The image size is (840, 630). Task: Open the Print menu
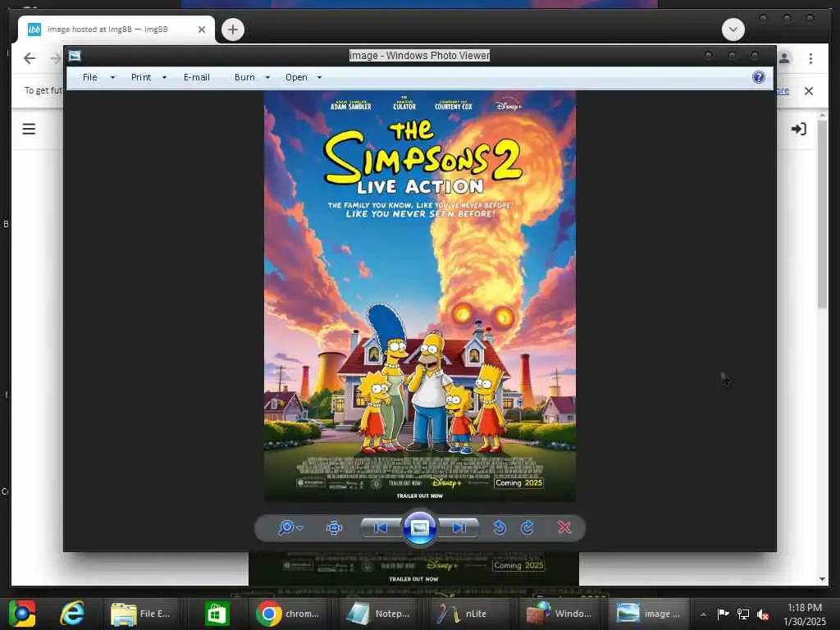pyautogui.click(x=141, y=77)
